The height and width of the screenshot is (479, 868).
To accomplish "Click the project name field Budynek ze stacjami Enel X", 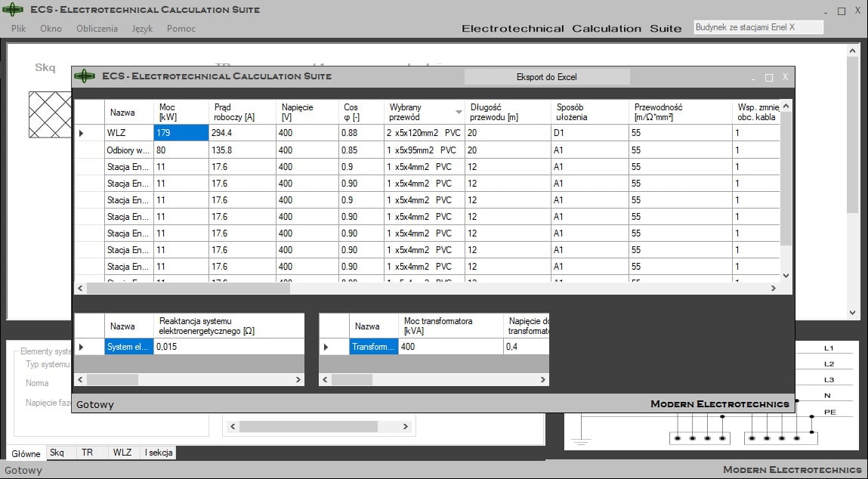I will [x=758, y=27].
